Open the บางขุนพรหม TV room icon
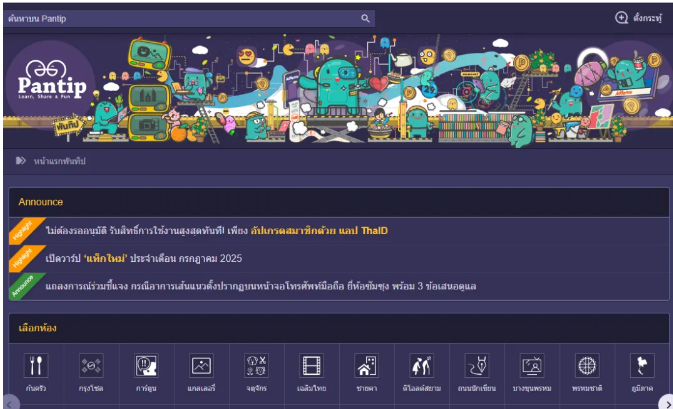The image size is (673, 409). tap(531, 368)
